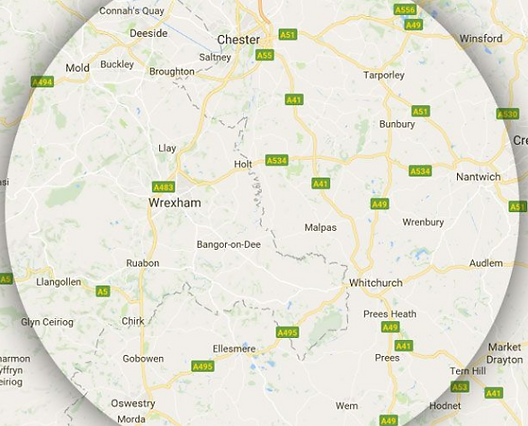Select the A530 road shield
528x426 pixels.
507,114
